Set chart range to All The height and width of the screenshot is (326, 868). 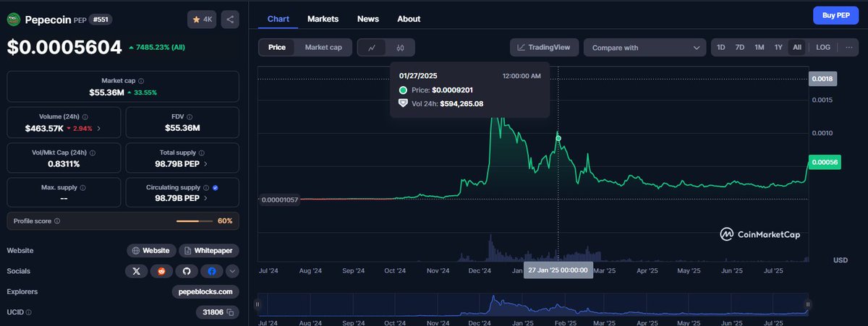(x=797, y=47)
